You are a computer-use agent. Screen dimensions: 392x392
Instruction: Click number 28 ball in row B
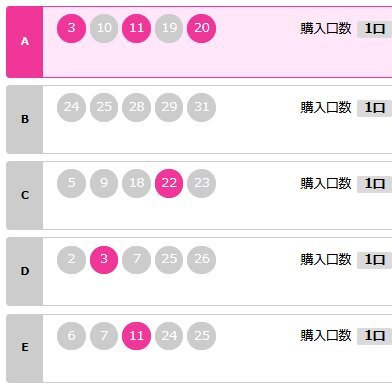tap(137, 107)
